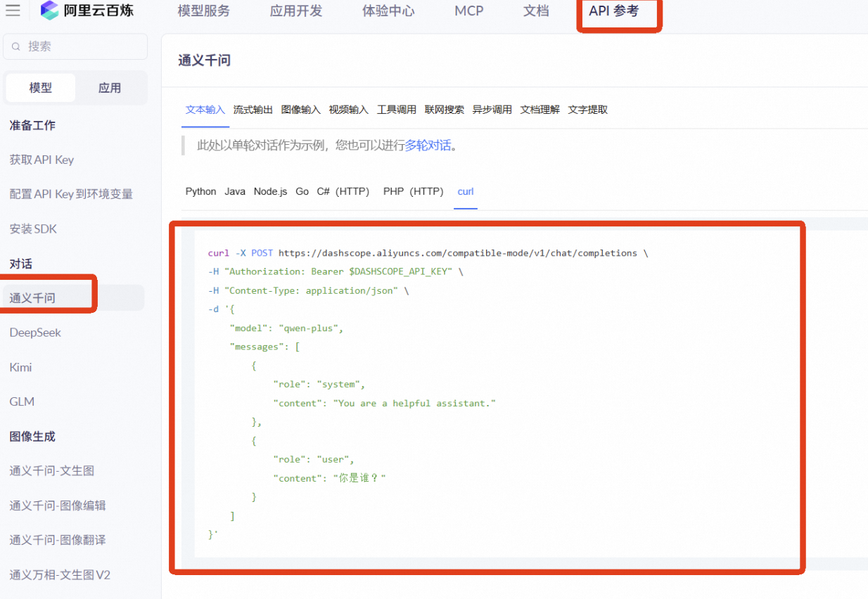Viewport: 868px width, 599px height.
Task: Select Kimi in the sidebar
Action: pyautogui.click(x=20, y=367)
